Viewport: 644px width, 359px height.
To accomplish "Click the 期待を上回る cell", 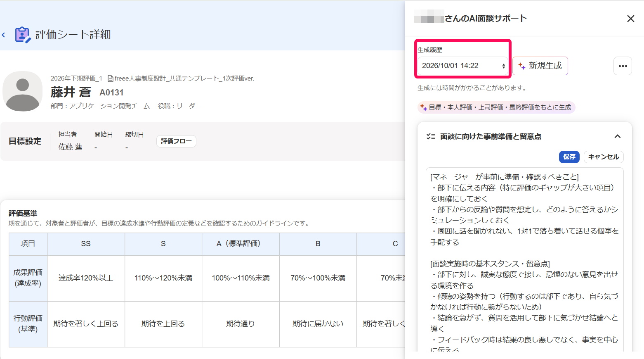I will 163,324.
